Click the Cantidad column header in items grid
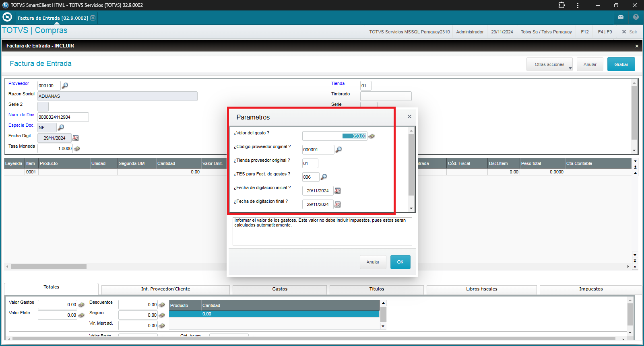Screen dimensions: 644x346 click(178, 163)
